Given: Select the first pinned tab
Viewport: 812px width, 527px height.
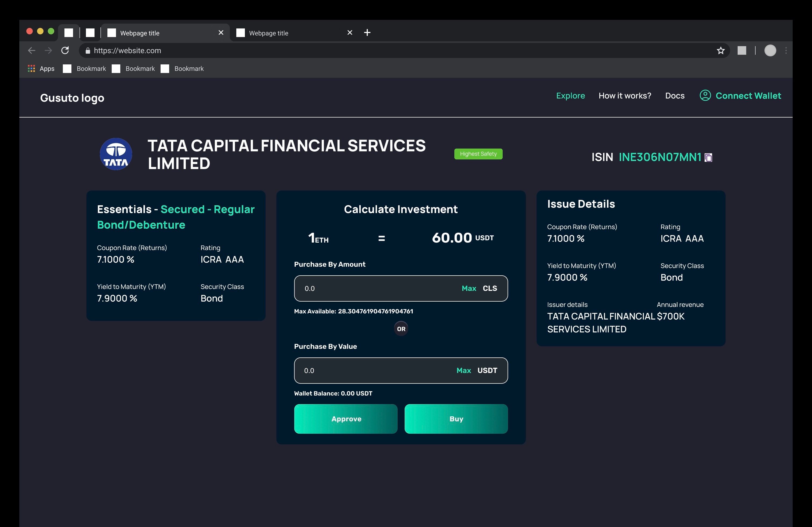Looking at the screenshot, I should coord(68,32).
